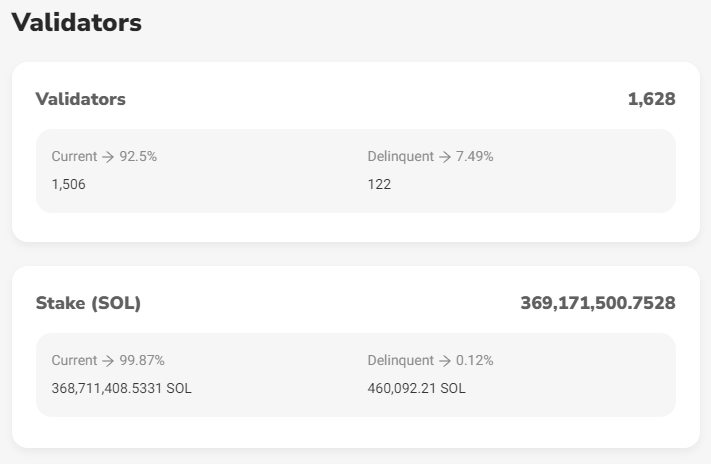
Task: Click the large Validators page heading
Action: [x=76, y=23]
